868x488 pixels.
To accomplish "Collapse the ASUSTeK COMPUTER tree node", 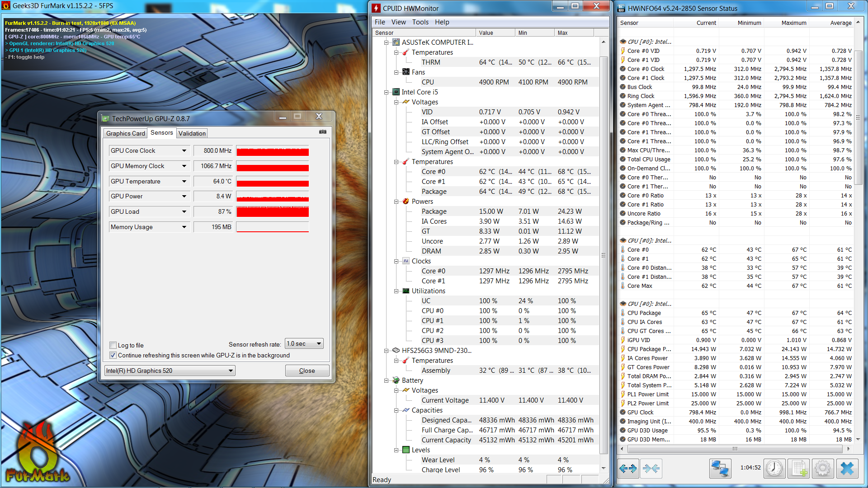I will tap(386, 42).
